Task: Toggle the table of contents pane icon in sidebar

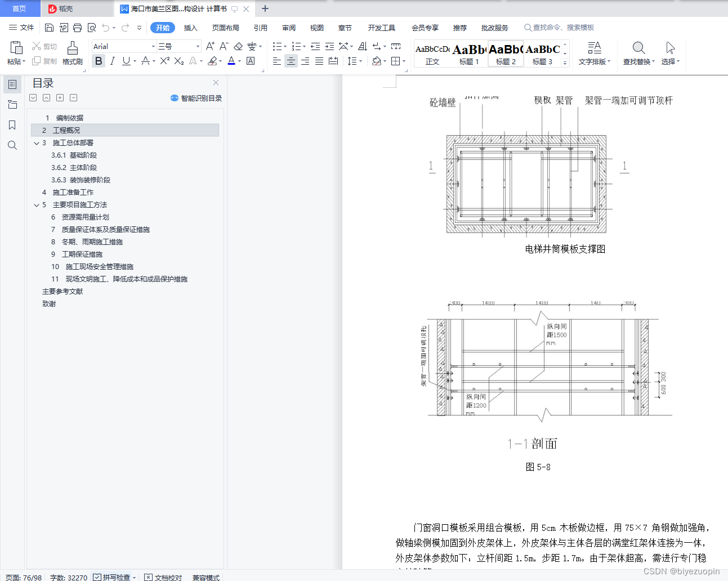Action: coord(12,84)
